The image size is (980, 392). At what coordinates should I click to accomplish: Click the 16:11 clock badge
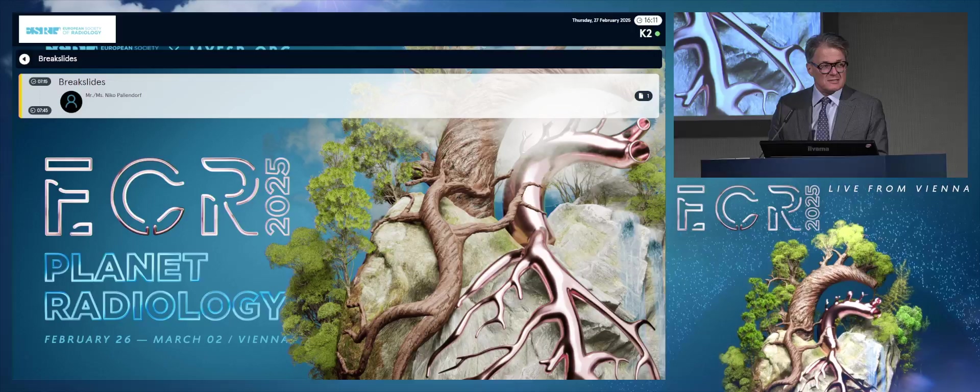tap(648, 20)
